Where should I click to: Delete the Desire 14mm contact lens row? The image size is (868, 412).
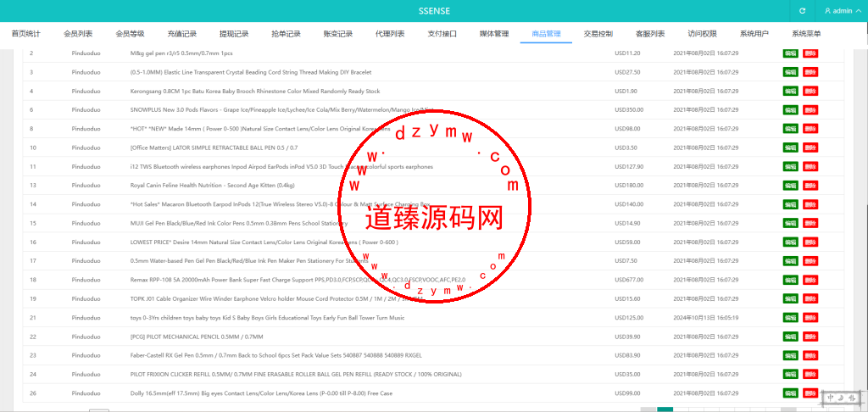pyautogui.click(x=810, y=242)
